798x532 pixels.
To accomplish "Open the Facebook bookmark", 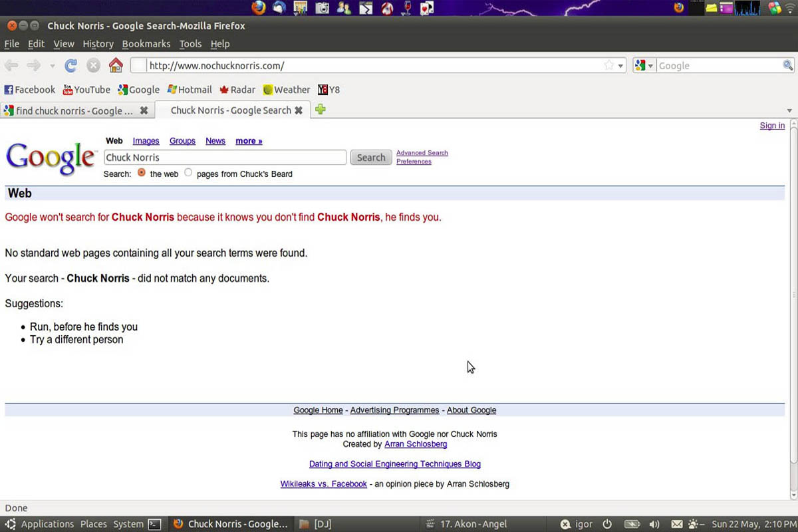I will pyautogui.click(x=30, y=90).
